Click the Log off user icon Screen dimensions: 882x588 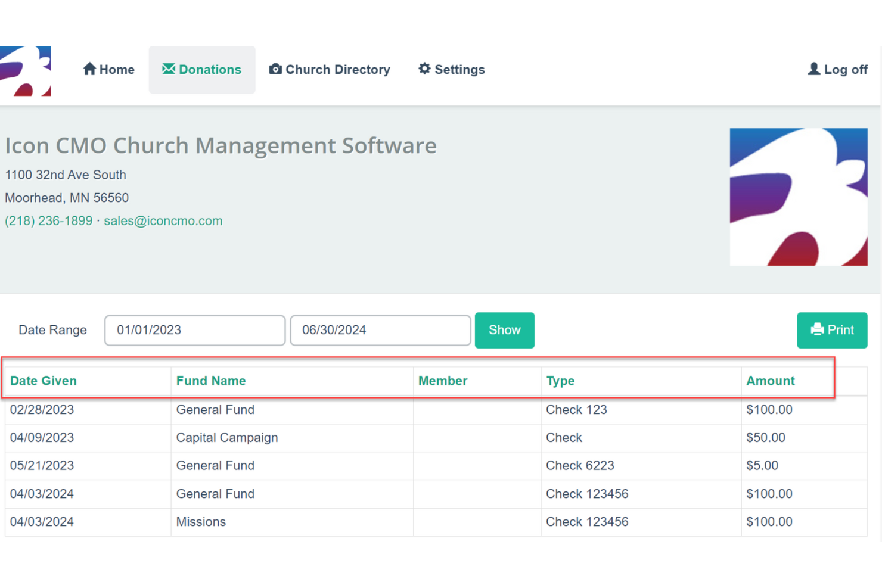coord(813,69)
